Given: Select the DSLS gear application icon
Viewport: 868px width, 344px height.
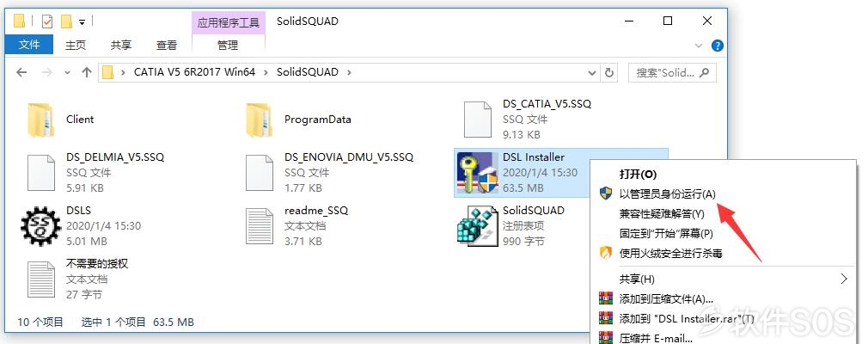Looking at the screenshot, I should click(40, 226).
